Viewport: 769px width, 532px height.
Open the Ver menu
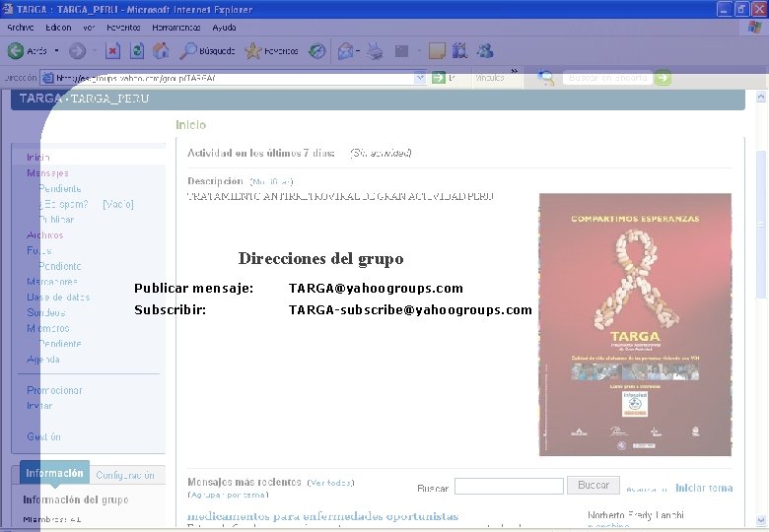click(x=89, y=28)
